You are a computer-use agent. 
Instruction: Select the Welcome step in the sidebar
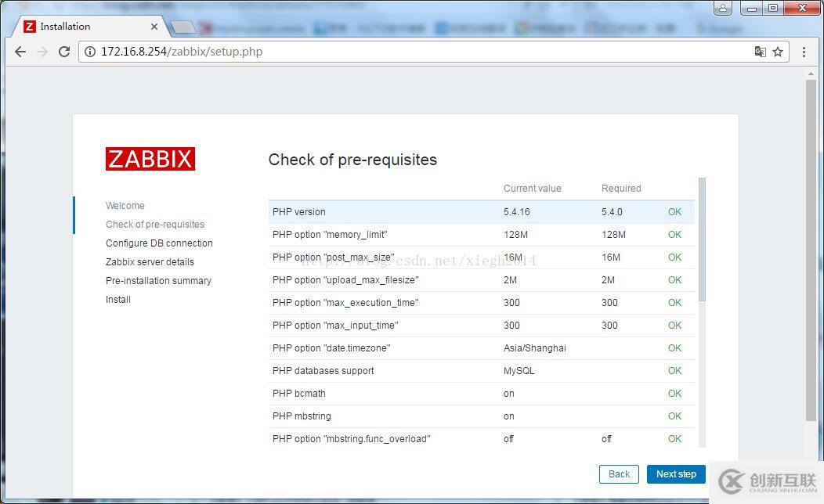tap(125, 205)
